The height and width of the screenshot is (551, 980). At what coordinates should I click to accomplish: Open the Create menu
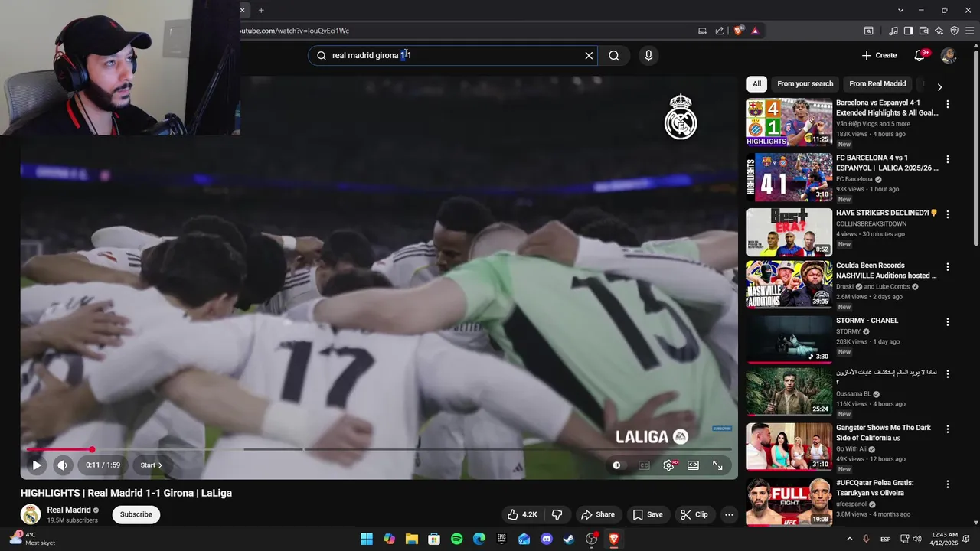click(x=879, y=55)
